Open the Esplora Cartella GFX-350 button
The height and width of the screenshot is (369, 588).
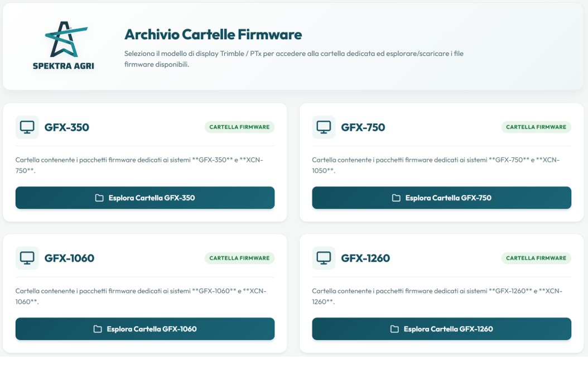[144, 198]
